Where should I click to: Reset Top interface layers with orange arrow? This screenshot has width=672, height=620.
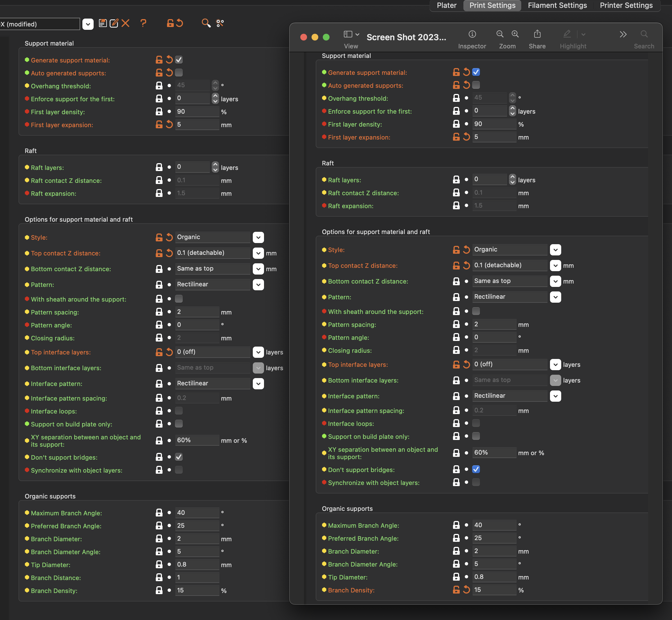169,352
